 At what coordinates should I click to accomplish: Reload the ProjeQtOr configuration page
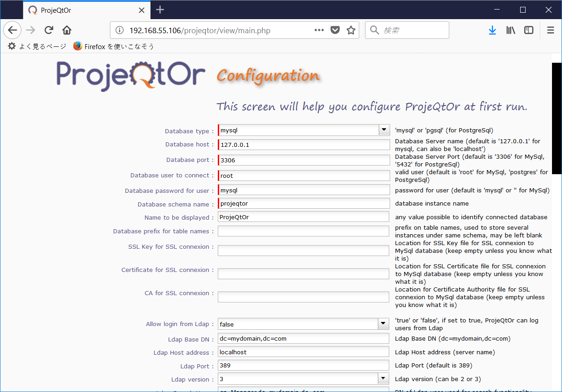tap(48, 30)
